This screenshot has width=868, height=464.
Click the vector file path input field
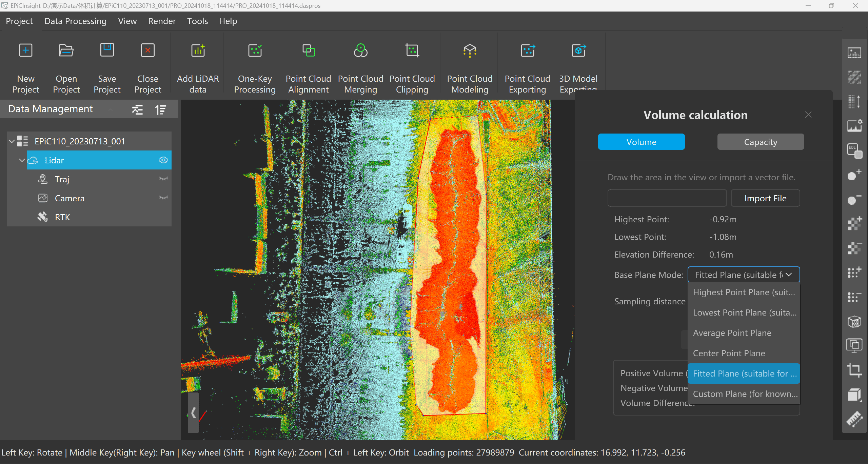(667, 198)
